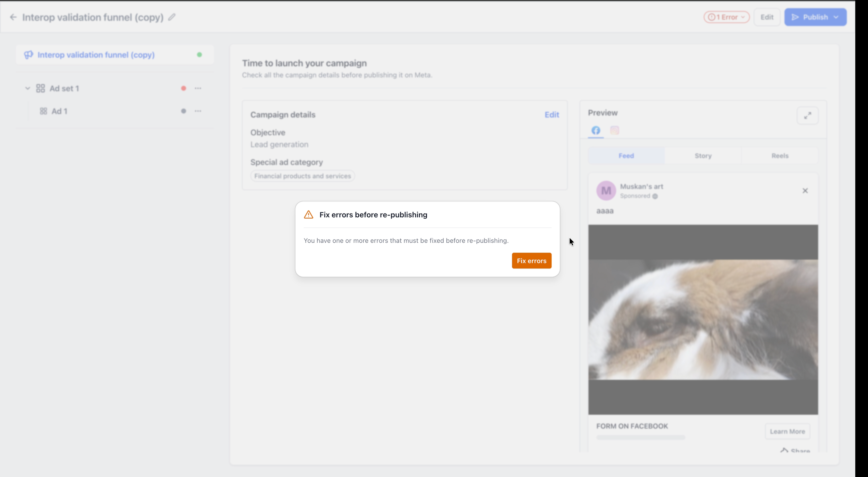The width and height of the screenshot is (868, 477).
Task: Click the Edit button in header
Action: pos(767,17)
